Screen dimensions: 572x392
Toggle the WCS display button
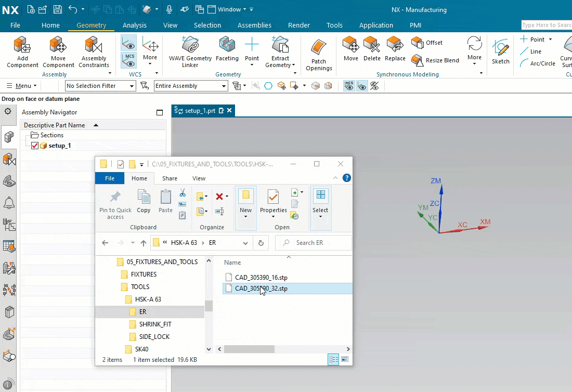pyautogui.click(x=128, y=44)
